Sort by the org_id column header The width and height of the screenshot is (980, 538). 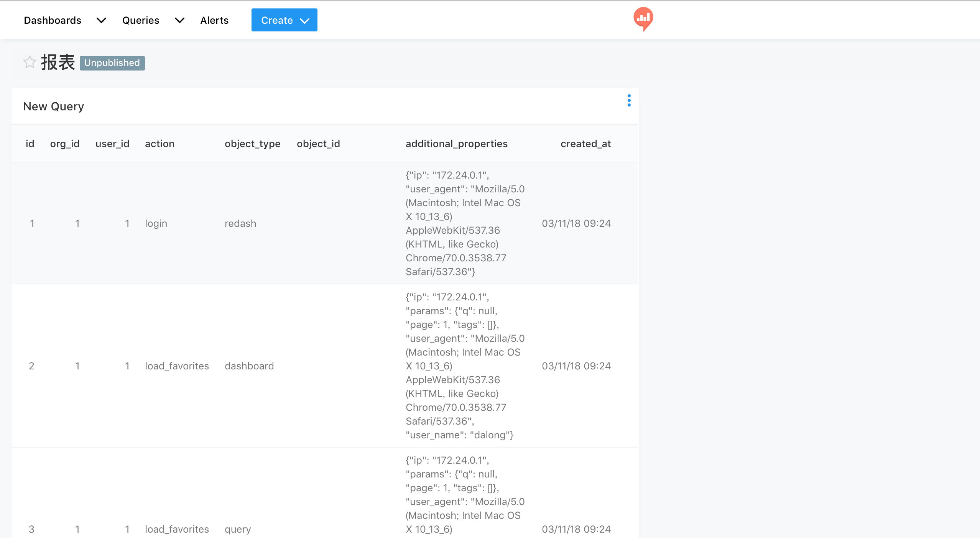(x=65, y=144)
